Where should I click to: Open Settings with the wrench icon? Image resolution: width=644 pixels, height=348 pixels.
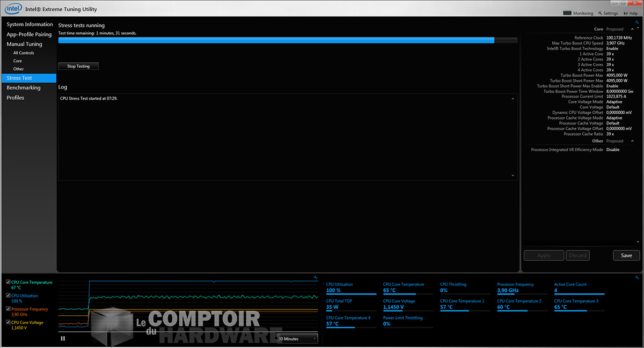click(x=608, y=13)
